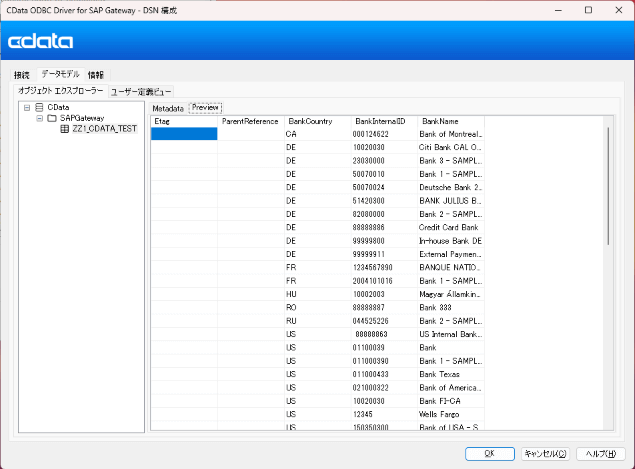This screenshot has width=635, height=469.
Task: Click the Etag column header
Action: click(x=184, y=122)
